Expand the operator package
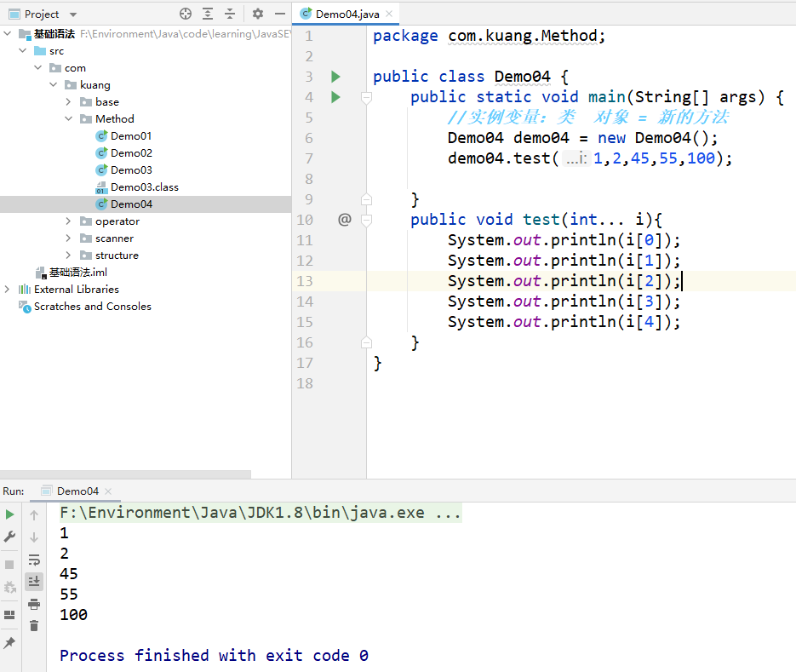Image resolution: width=796 pixels, height=672 pixels. [x=69, y=221]
